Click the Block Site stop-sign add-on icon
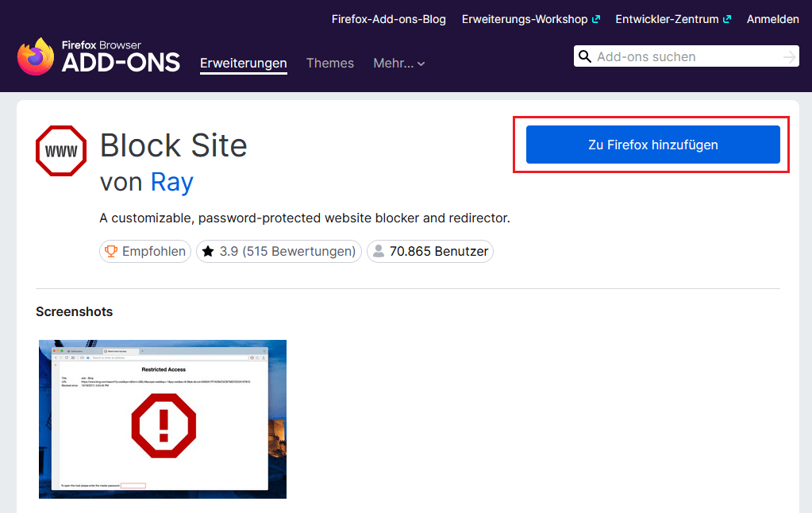The height and width of the screenshot is (513, 812). coord(60,150)
